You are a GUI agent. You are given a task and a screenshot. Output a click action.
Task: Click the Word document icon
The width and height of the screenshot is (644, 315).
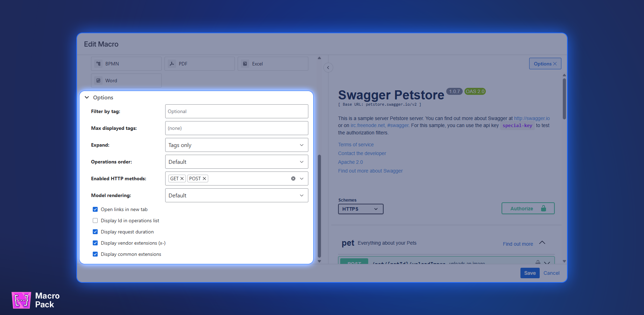(99, 80)
